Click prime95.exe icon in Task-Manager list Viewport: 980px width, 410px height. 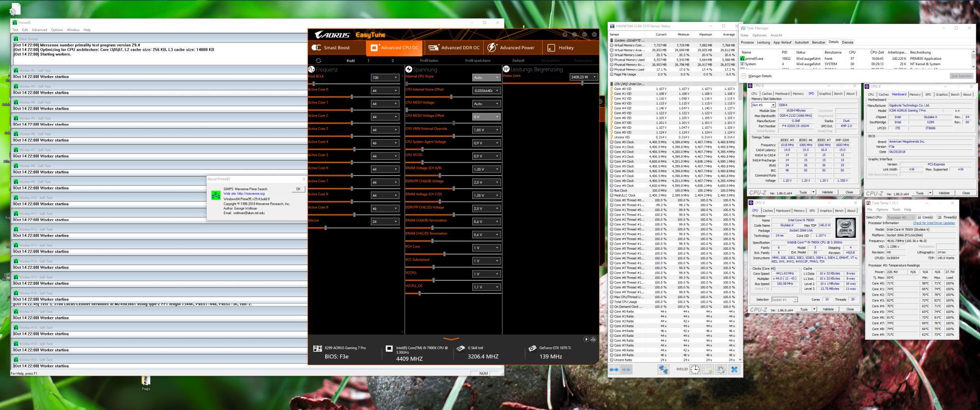pyautogui.click(x=743, y=58)
